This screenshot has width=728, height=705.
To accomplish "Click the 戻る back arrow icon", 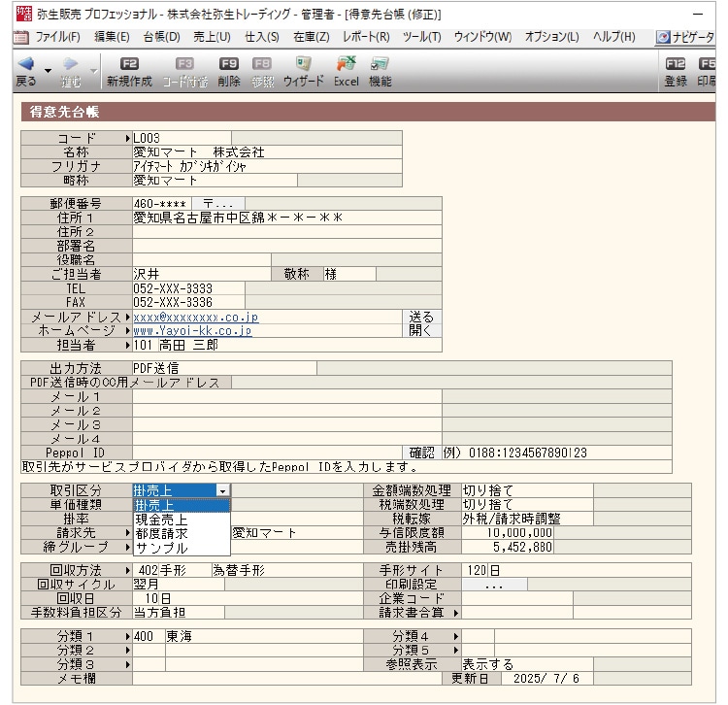I will [x=26, y=64].
